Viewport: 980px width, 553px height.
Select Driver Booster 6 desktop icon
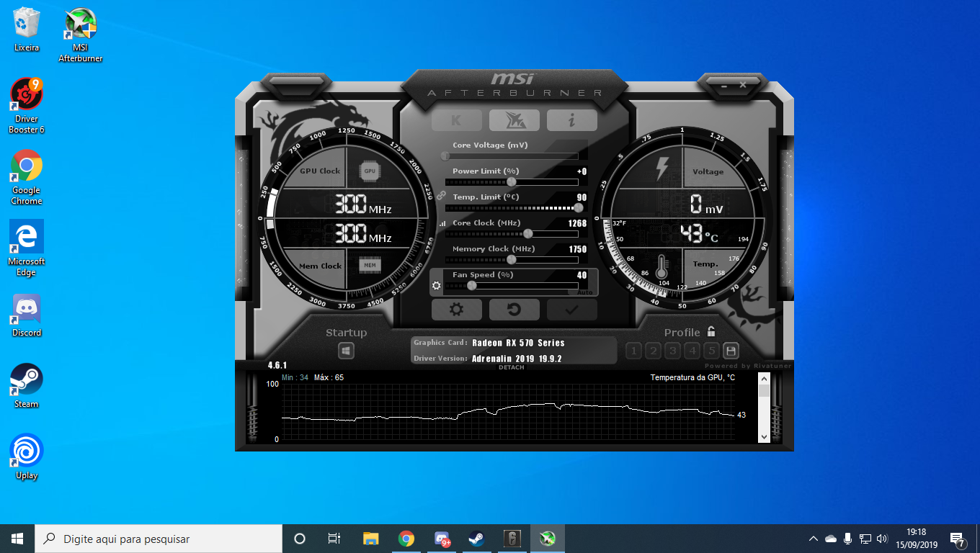[27, 106]
